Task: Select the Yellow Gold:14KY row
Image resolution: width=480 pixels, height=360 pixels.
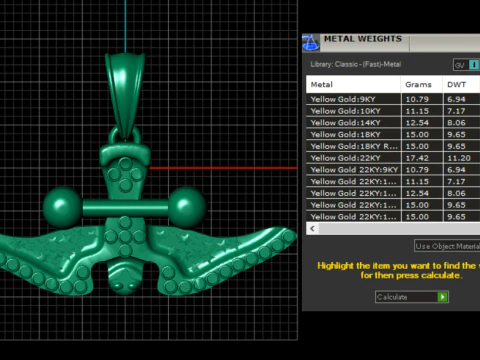Action: (393, 123)
